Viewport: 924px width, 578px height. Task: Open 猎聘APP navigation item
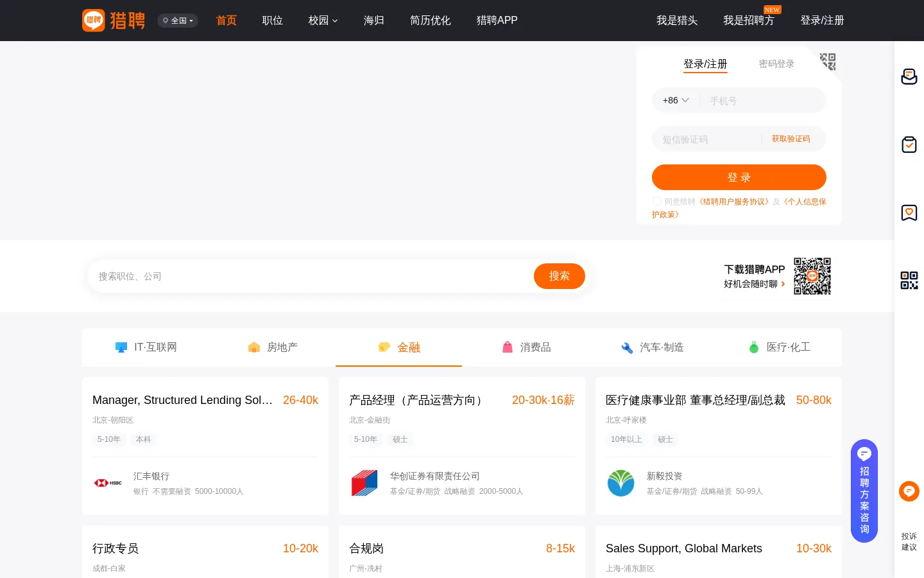[497, 21]
